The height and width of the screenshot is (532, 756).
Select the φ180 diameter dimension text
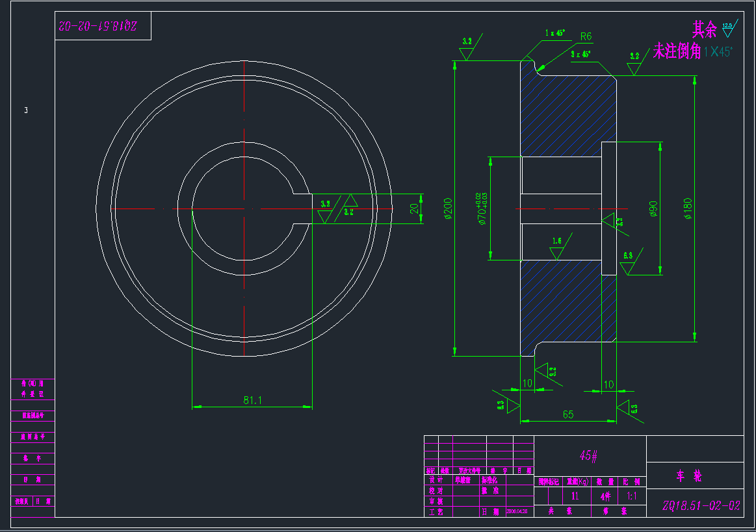pyautogui.click(x=688, y=209)
